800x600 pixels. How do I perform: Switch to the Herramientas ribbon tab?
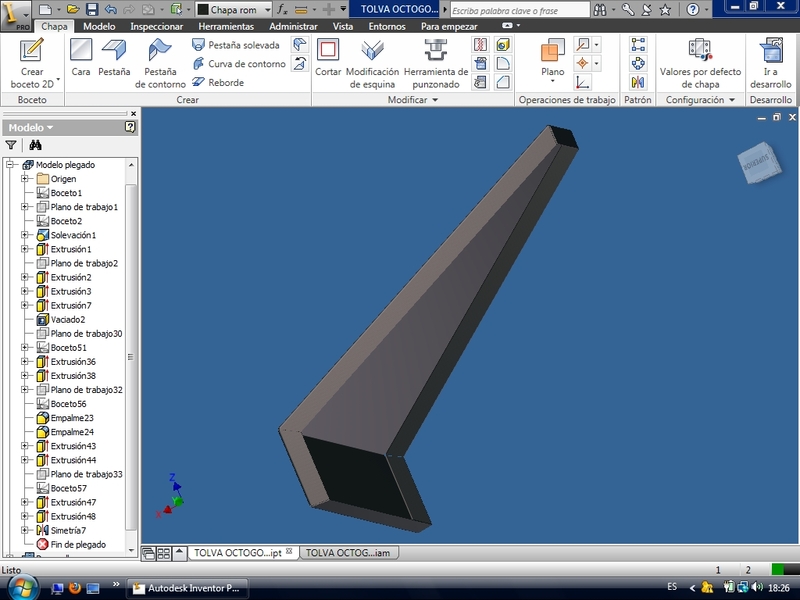click(x=225, y=26)
